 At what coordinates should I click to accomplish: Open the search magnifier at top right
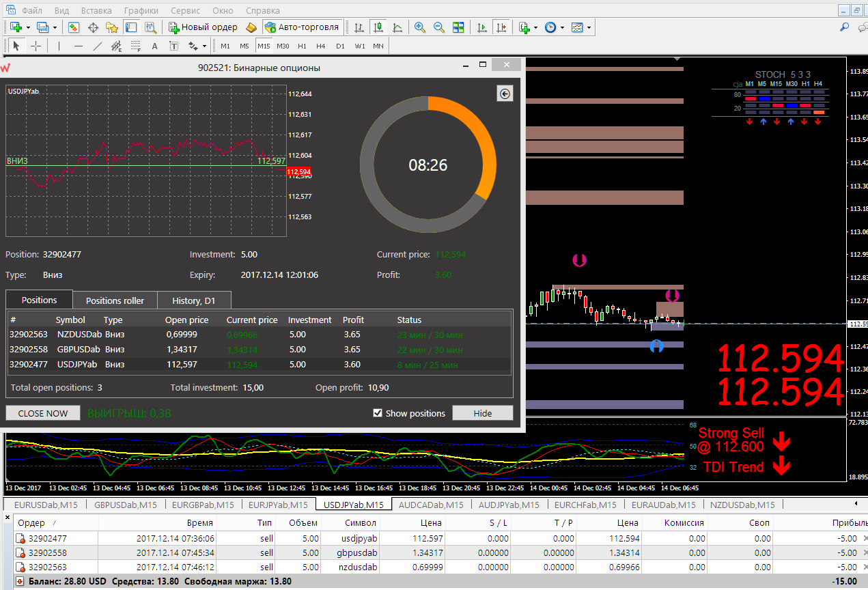tap(844, 27)
